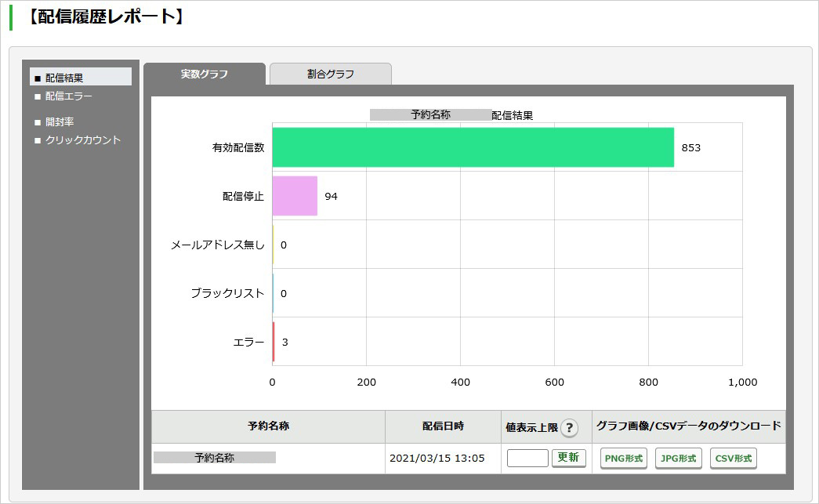819x504 pixels.
Task: Click the 配信停止 axis label
Action: [x=244, y=197]
